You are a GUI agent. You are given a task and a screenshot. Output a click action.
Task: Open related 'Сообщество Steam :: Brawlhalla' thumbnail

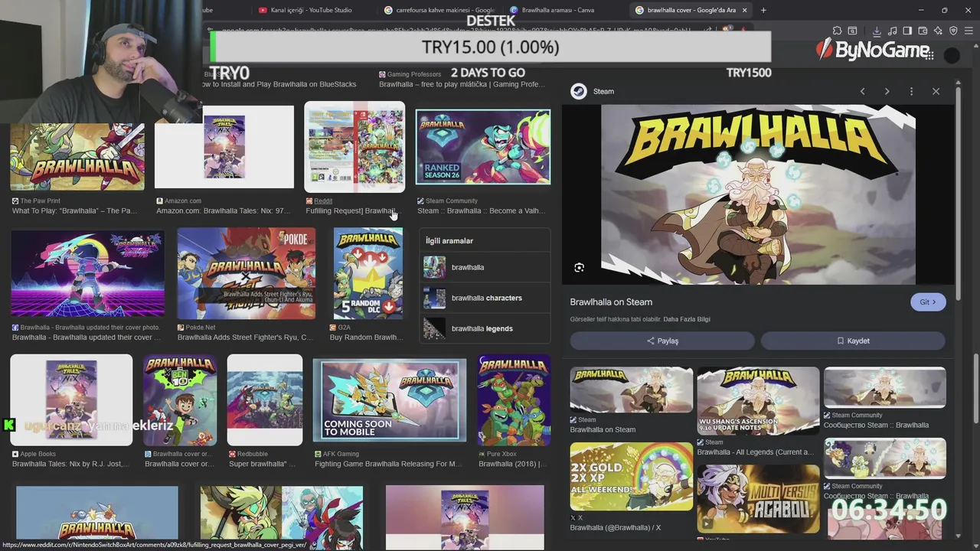[x=885, y=387]
